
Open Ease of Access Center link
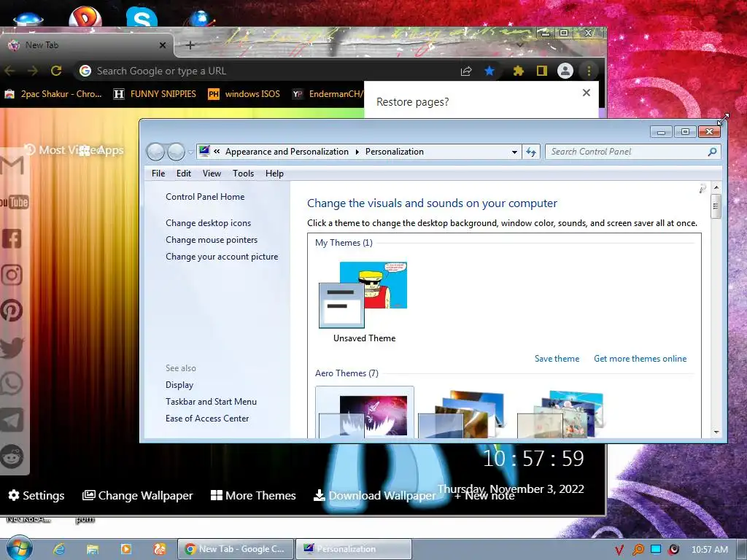[206, 418]
